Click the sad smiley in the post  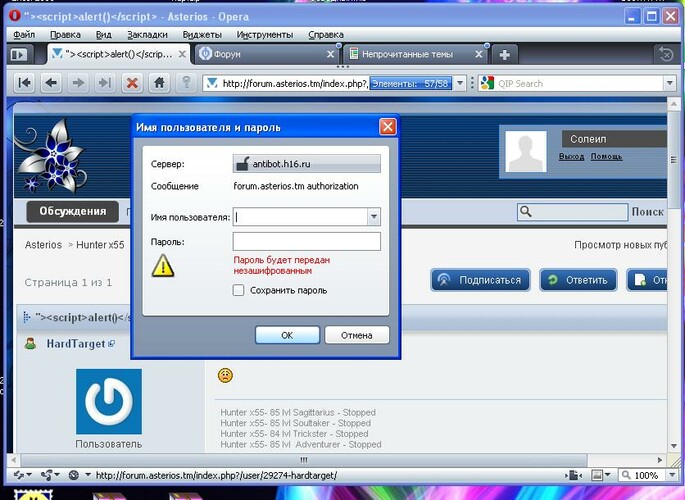(x=225, y=375)
